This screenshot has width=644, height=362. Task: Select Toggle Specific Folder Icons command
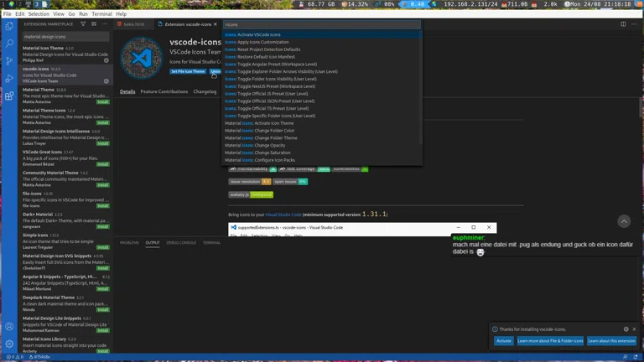point(322,116)
